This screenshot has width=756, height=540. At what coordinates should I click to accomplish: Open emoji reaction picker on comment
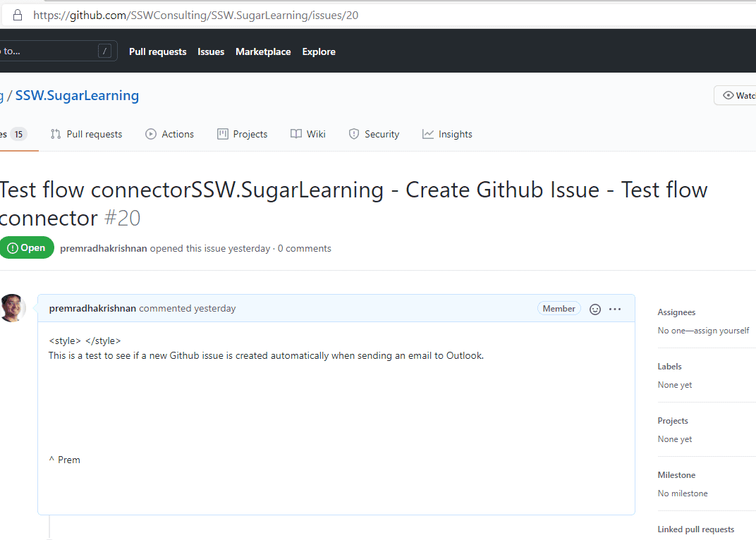pyautogui.click(x=595, y=309)
